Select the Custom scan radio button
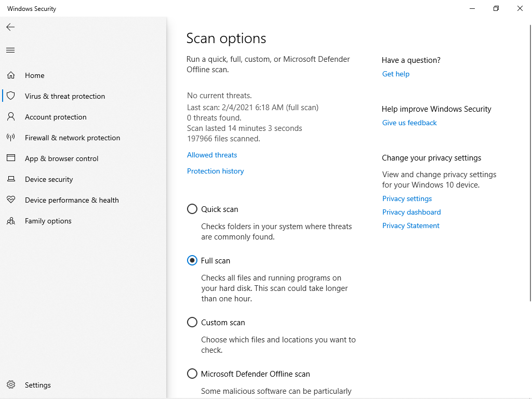 pos(192,322)
